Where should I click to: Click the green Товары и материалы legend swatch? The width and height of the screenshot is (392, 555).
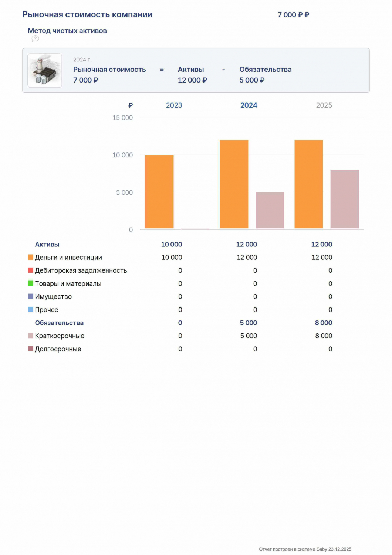[30, 283]
